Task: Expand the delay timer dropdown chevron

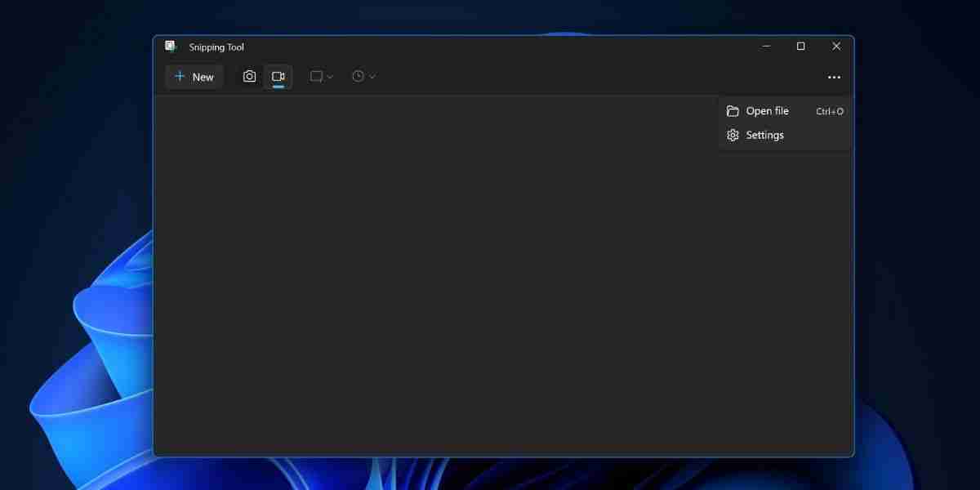Action: (x=371, y=76)
